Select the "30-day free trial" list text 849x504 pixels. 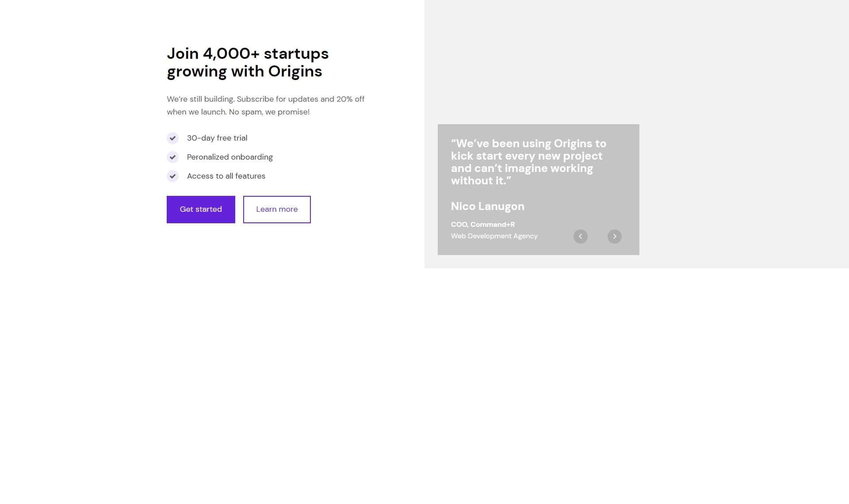pos(217,138)
